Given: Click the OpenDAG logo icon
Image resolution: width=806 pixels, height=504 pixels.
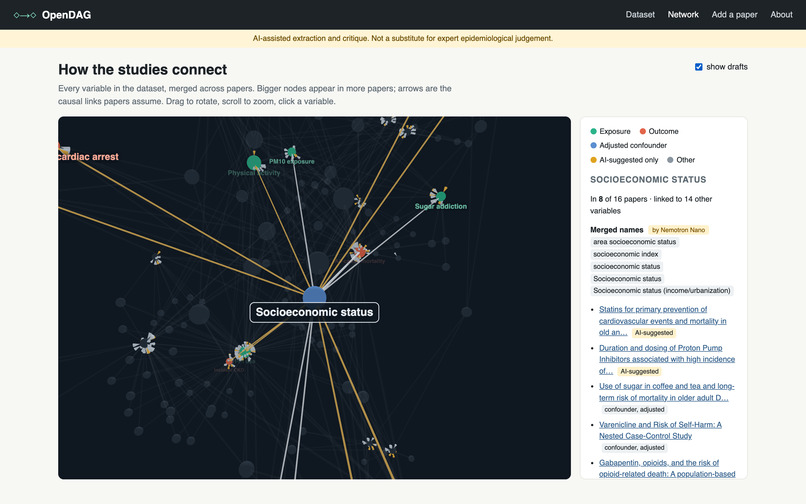Looking at the screenshot, I should 25,15.
